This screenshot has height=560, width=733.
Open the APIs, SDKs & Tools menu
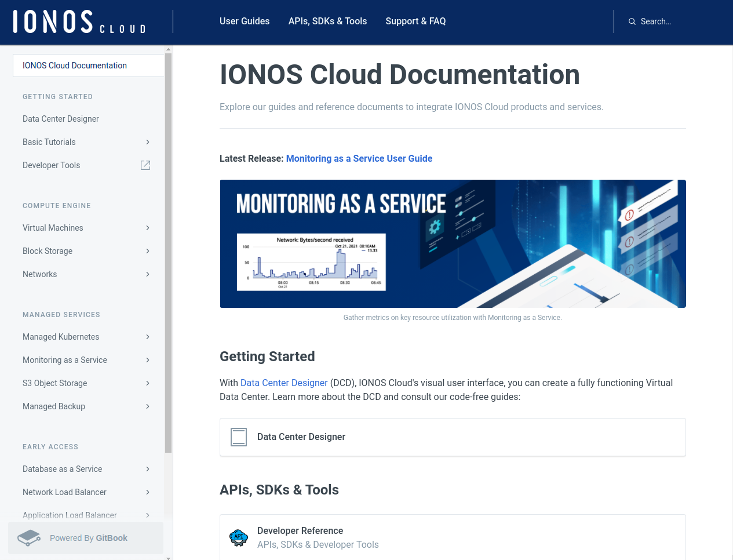pyautogui.click(x=328, y=21)
